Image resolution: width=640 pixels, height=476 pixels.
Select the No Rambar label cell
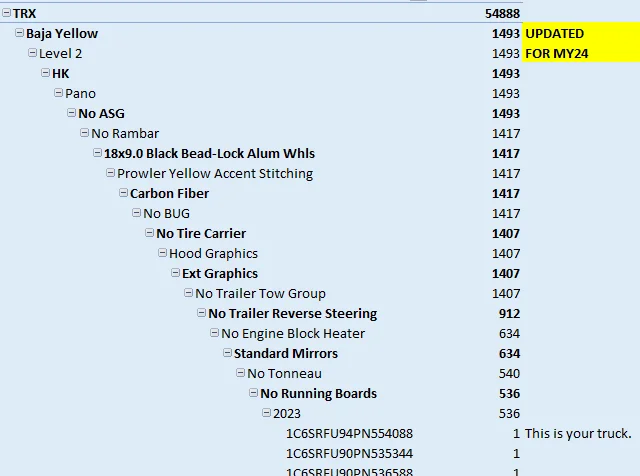[125, 133]
